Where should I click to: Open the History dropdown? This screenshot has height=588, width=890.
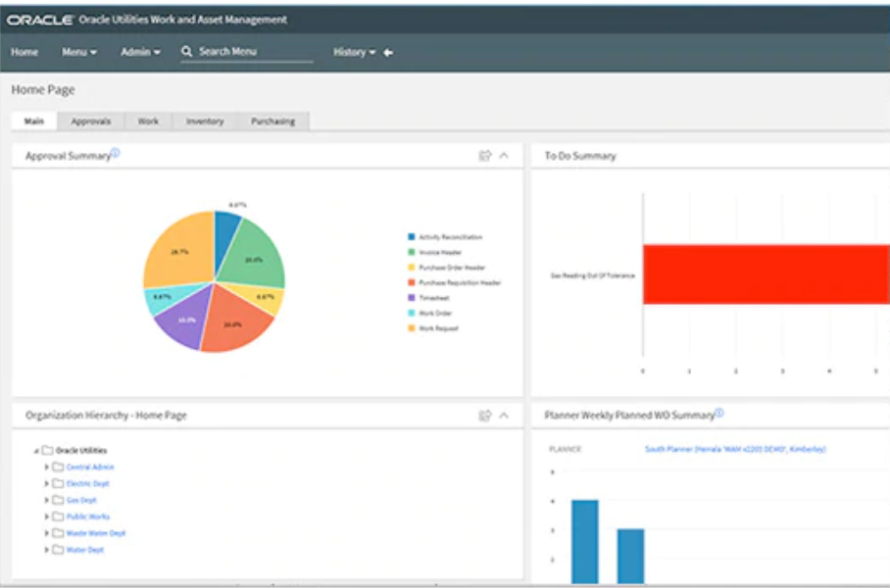point(354,52)
